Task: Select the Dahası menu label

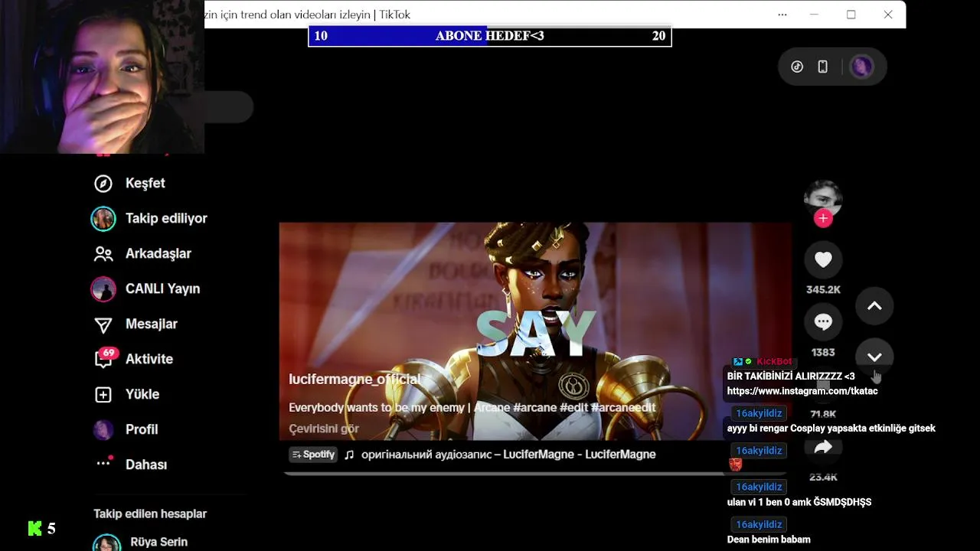Action: point(146,465)
